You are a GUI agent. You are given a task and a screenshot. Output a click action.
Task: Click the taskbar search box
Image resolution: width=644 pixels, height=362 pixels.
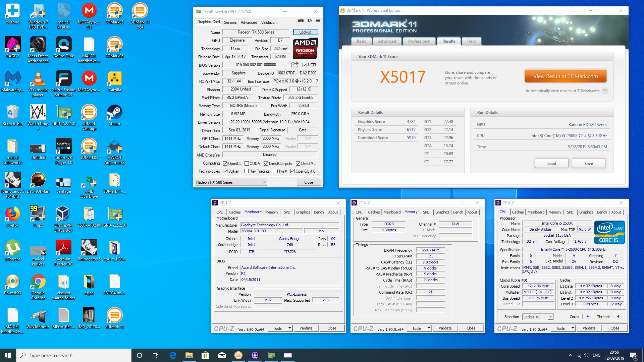coord(74,355)
